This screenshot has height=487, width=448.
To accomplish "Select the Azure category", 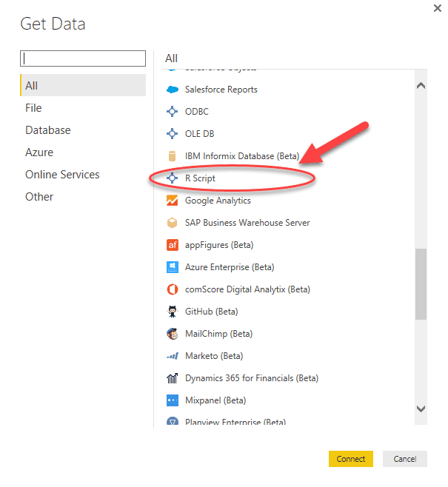I will point(39,152).
